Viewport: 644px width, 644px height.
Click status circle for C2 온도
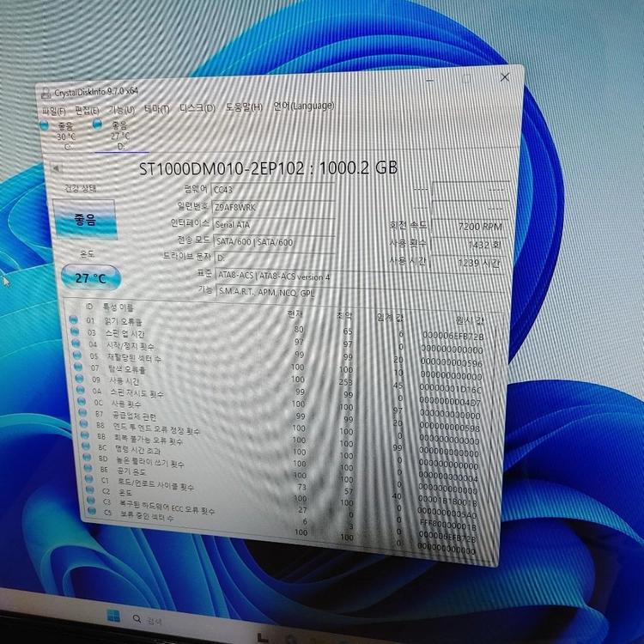pos(90,489)
